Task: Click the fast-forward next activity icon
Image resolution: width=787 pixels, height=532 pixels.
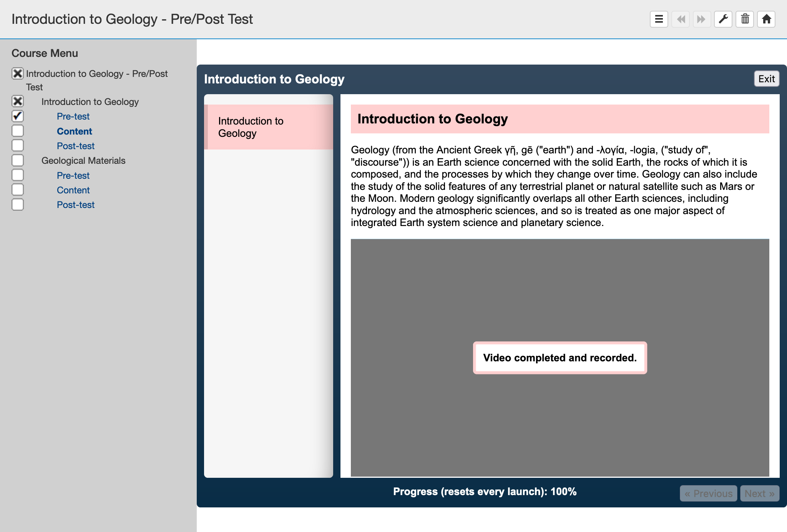Action: coord(702,19)
